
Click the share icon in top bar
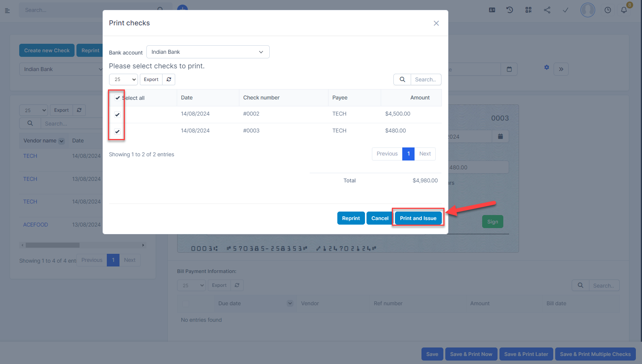coord(547,10)
